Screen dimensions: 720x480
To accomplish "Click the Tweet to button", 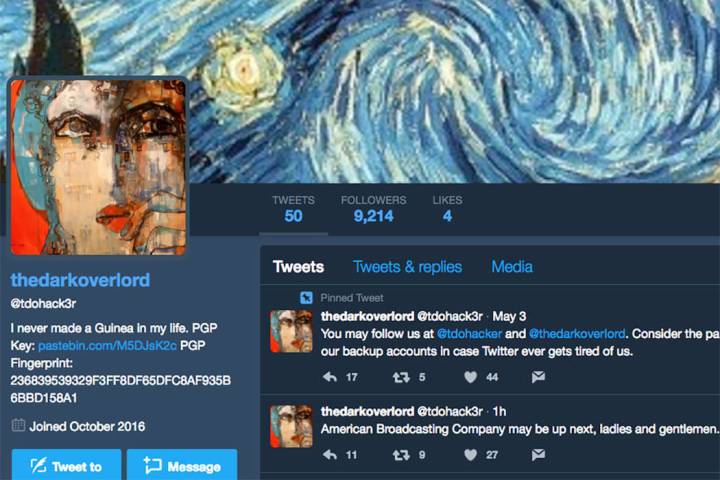I will [x=67, y=465].
